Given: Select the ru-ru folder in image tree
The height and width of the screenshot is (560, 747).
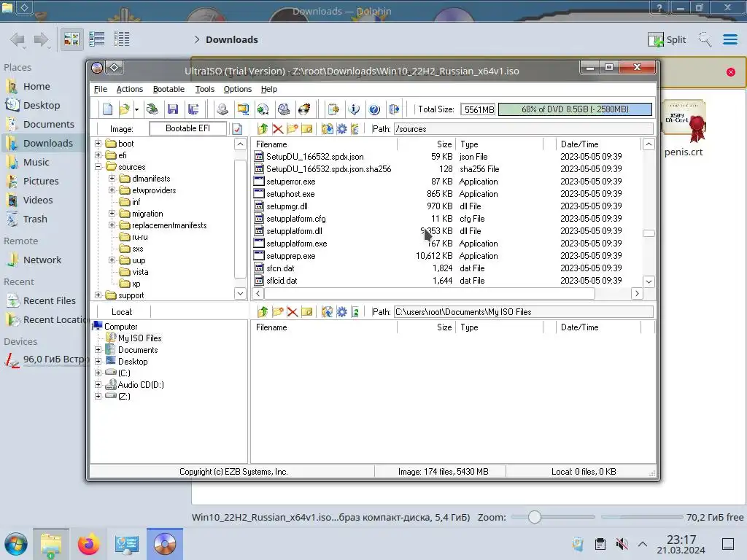Looking at the screenshot, I should pos(139,237).
